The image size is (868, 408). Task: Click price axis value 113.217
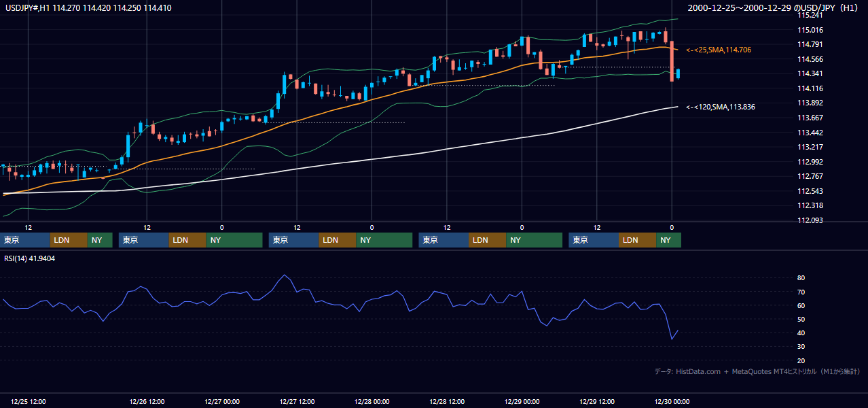(810, 147)
